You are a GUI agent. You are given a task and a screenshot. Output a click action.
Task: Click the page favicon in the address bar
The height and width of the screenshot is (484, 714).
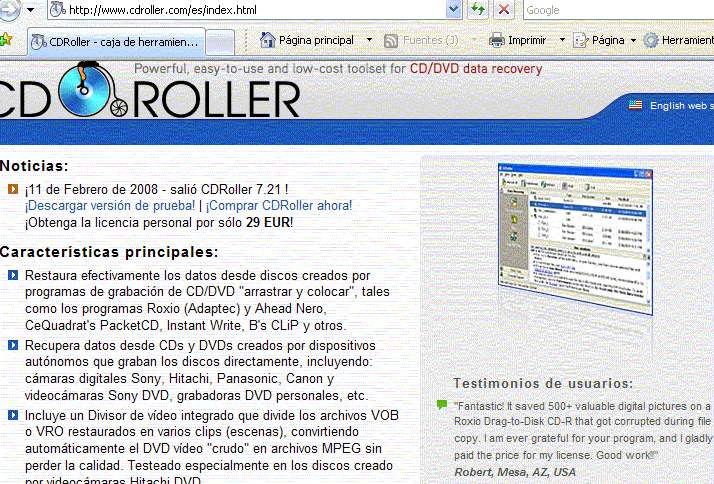coord(57,10)
